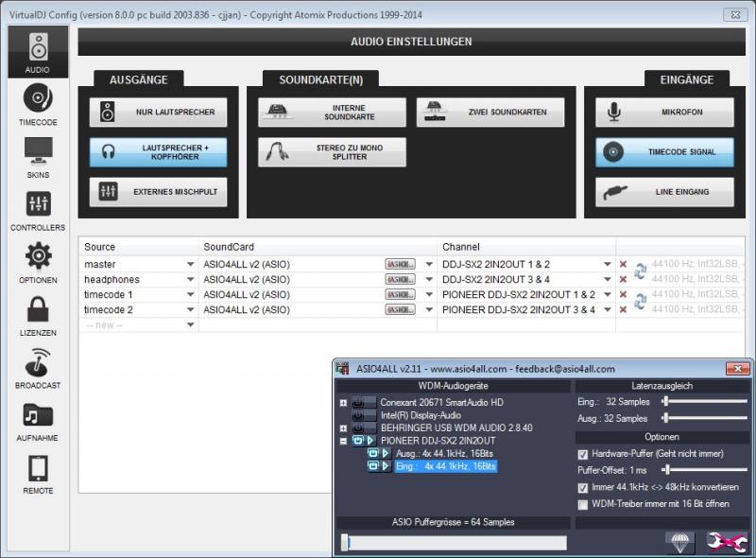
Task: Check WDM-Treiber immer mit 16 Bit öffnen
Action: point(582,504)
